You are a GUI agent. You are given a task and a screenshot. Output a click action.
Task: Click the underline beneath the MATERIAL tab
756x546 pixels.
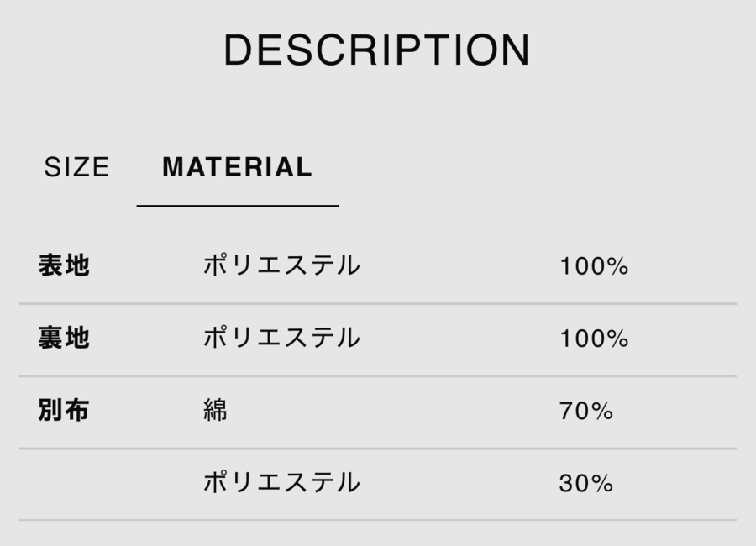pyautogui.click(x=238, y=205)
